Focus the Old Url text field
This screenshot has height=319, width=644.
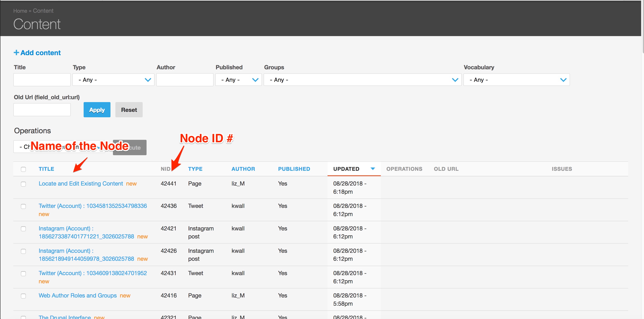[x=42, y=110]
